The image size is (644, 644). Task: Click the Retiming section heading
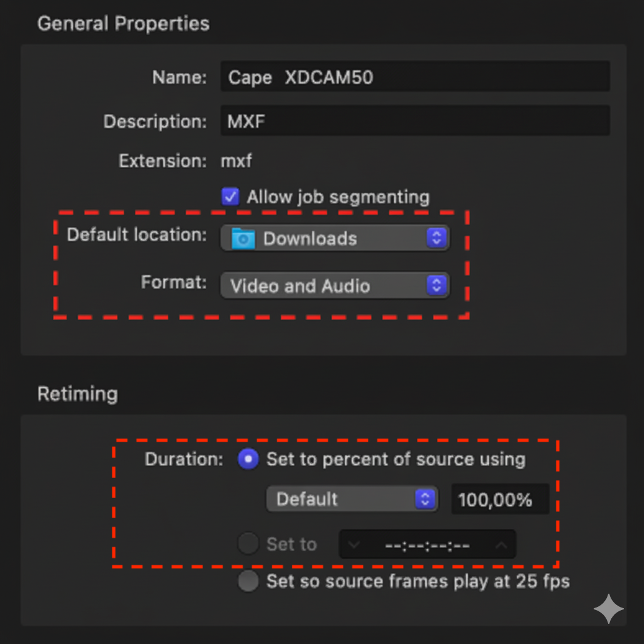coord(77,394)
